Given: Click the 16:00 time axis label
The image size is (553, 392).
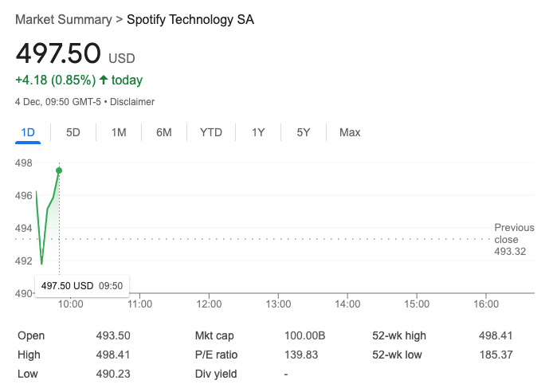Looking at the screenshot, I should click(x=486, y=304).
